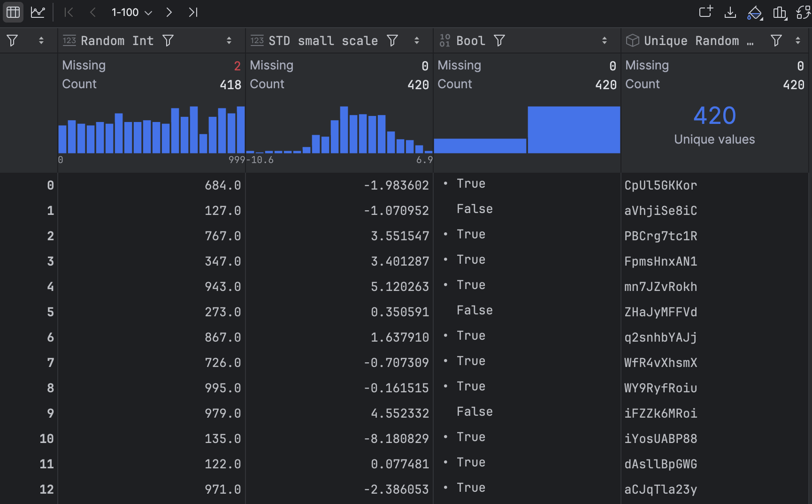Go to previous page

93,12
